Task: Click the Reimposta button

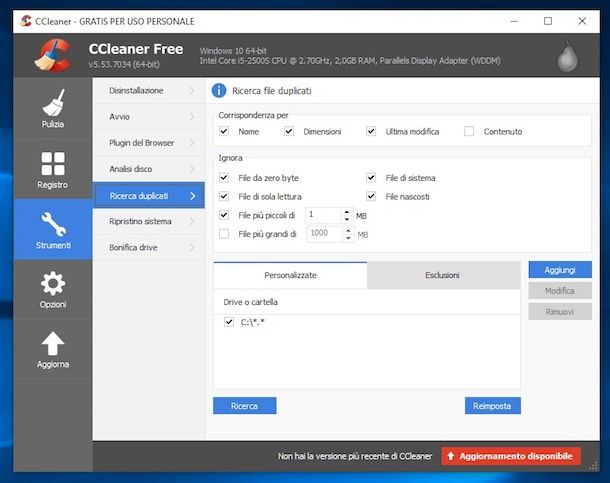Action: [493, 406]
